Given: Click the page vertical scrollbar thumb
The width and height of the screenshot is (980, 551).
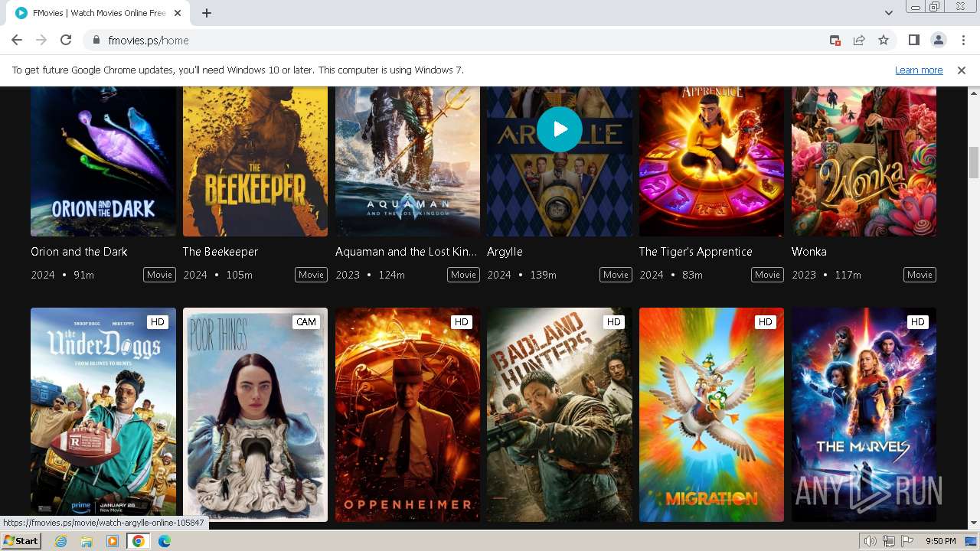Looking at the screenshot, I should [x=974, y=162].
